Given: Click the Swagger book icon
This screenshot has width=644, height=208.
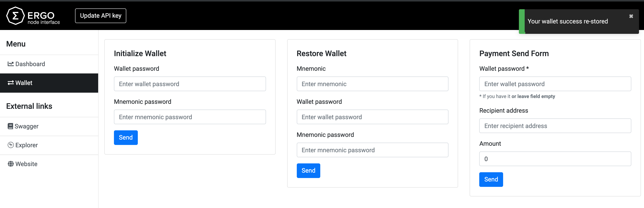Looking at the screenshot, I should tap(10, 126).
